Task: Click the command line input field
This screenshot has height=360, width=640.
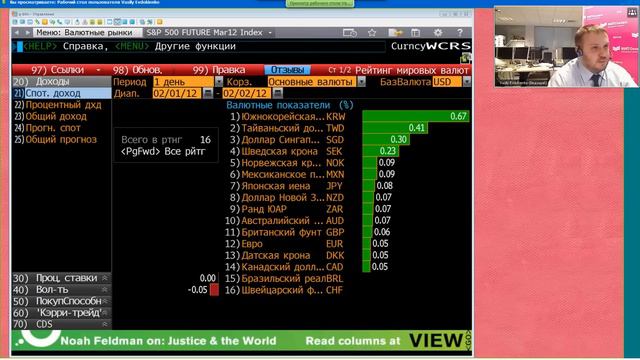Action: click(x=200, y=46)
